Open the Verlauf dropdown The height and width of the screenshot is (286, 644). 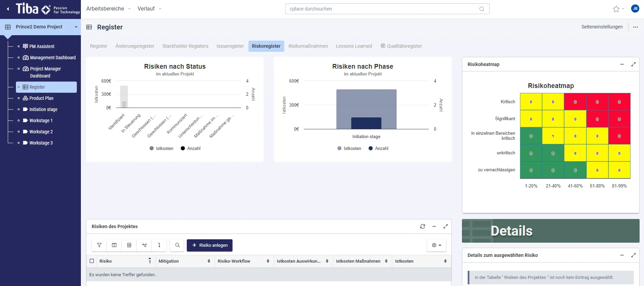(x=149, y=9)
